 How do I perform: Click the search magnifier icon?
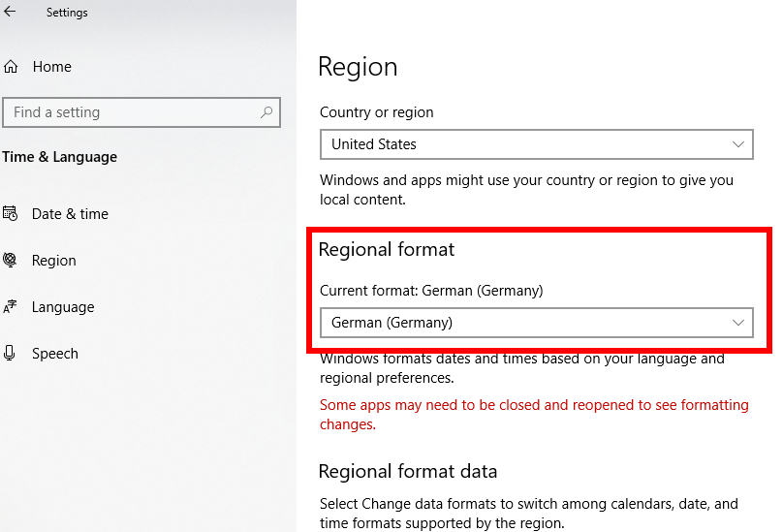point(266,112)
